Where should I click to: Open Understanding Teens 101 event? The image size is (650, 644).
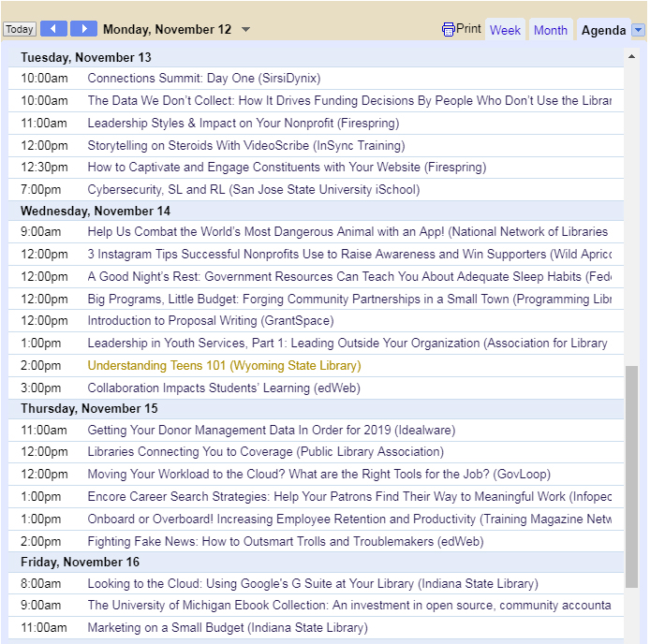(224, 365)
